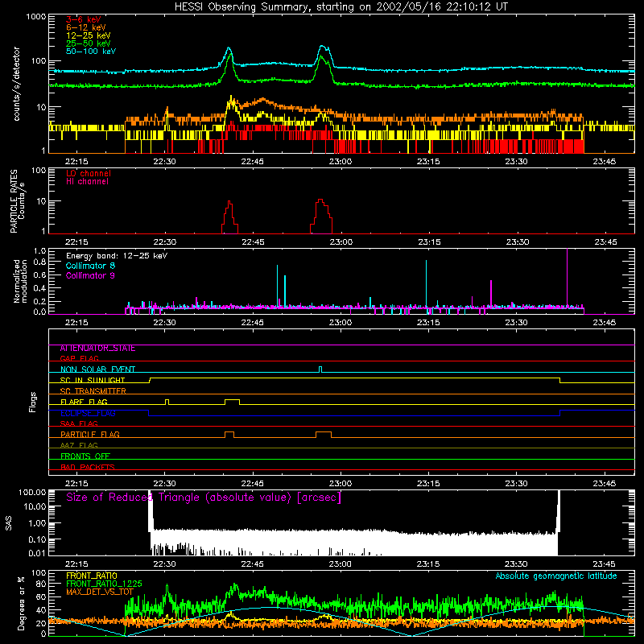Click the cyan Collimator 8 spike near 23:14
This screenshot has height=644, width=644.
[427, 283]
